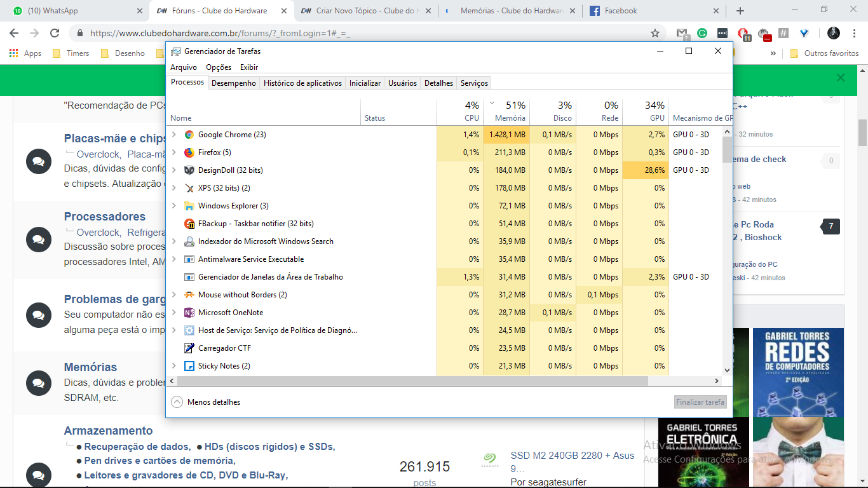Click the Windows Explorer folder icon
The width and height of the screenshot is (868, 488).
coord(189,206)
